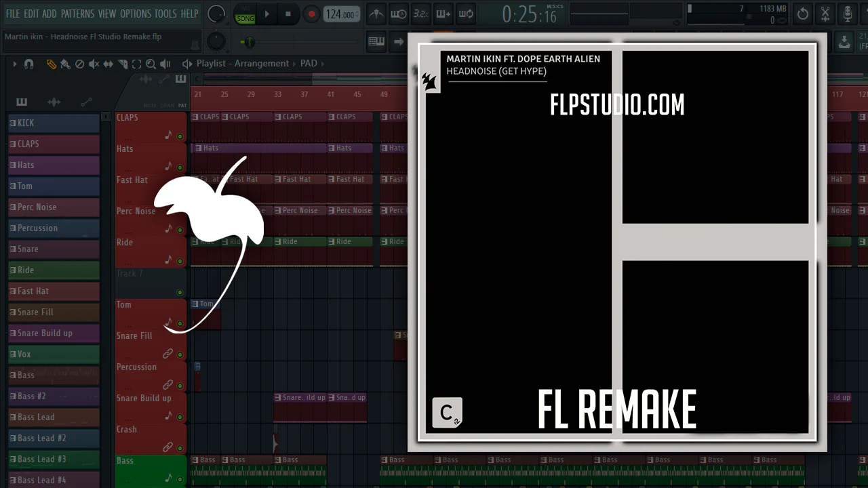Activate the Slice tool

pyautogui.click(x=123, y=64)
